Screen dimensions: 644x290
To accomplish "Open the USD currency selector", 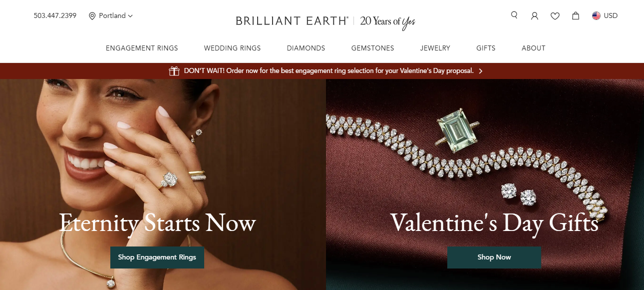I will (x=605, y=15).
